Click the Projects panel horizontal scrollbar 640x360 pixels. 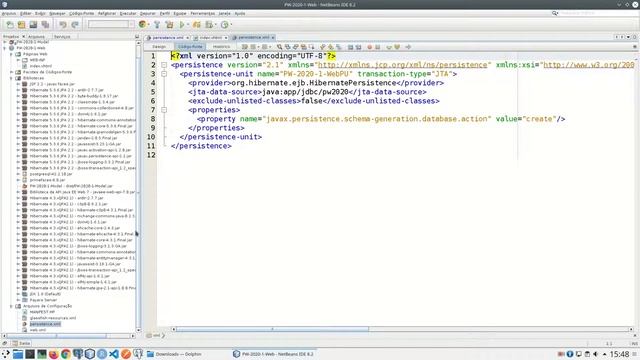click(x=57, y=336)
